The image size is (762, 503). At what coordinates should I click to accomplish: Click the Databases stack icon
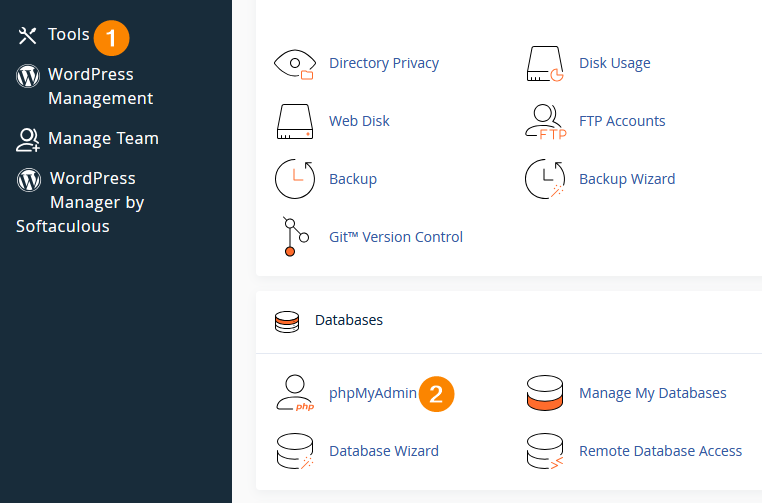[x=287, y=322]
